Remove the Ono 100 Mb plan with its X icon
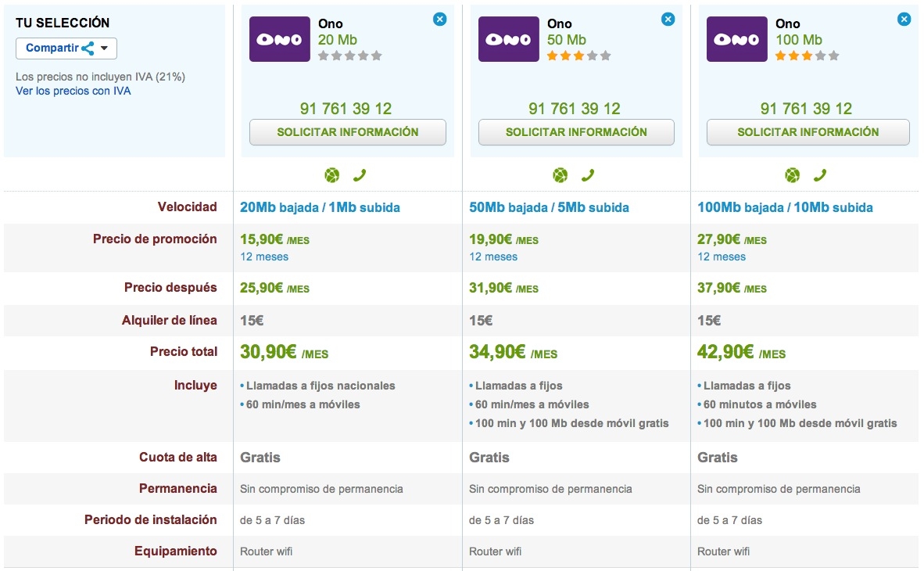The width and height of the screenshot is (924, 571). coord(904,20)
